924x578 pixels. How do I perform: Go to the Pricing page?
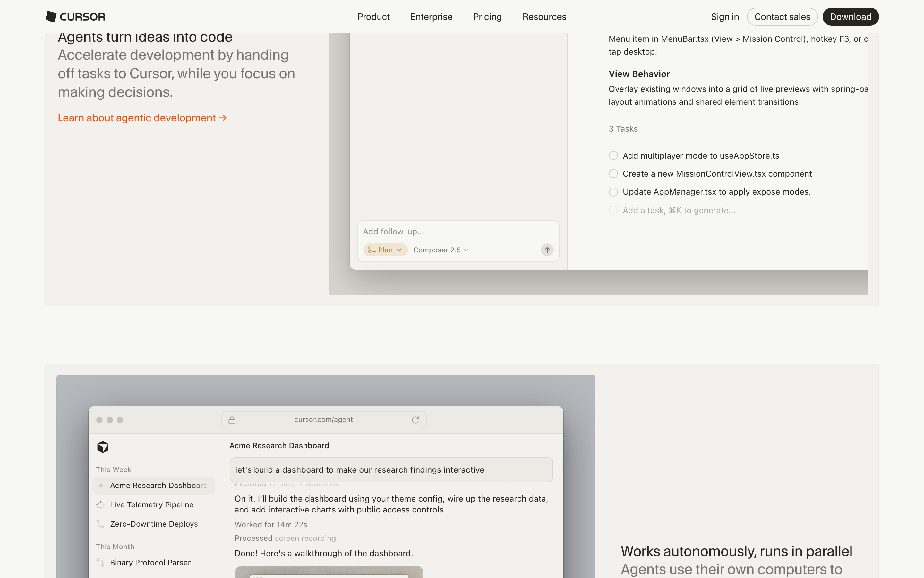point(487,17)
